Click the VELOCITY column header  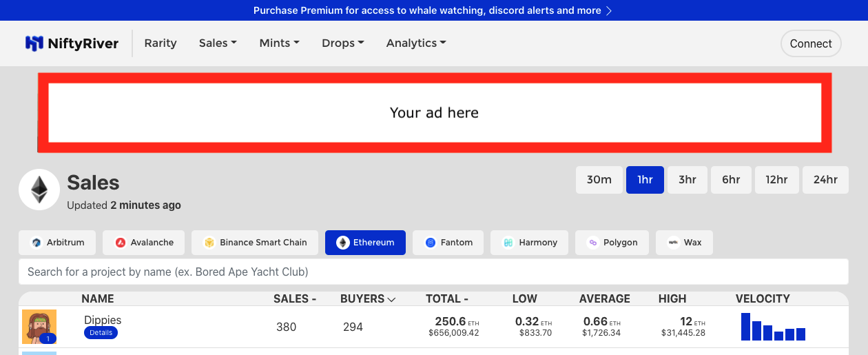763,299
